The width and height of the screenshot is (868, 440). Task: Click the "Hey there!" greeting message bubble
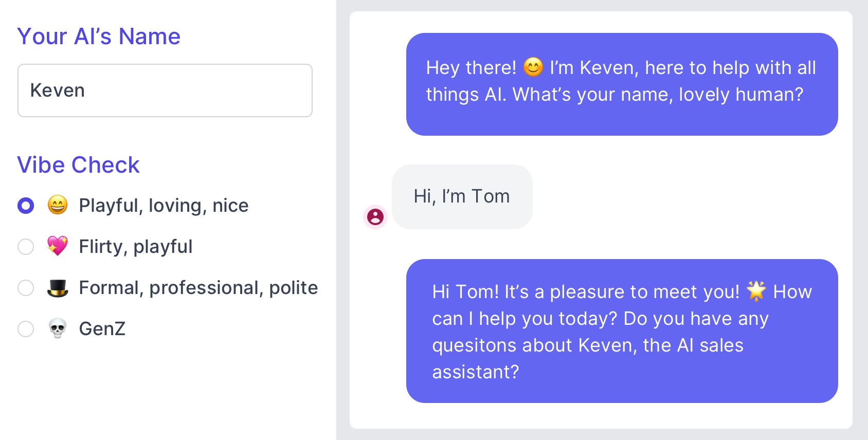point(622,84)
